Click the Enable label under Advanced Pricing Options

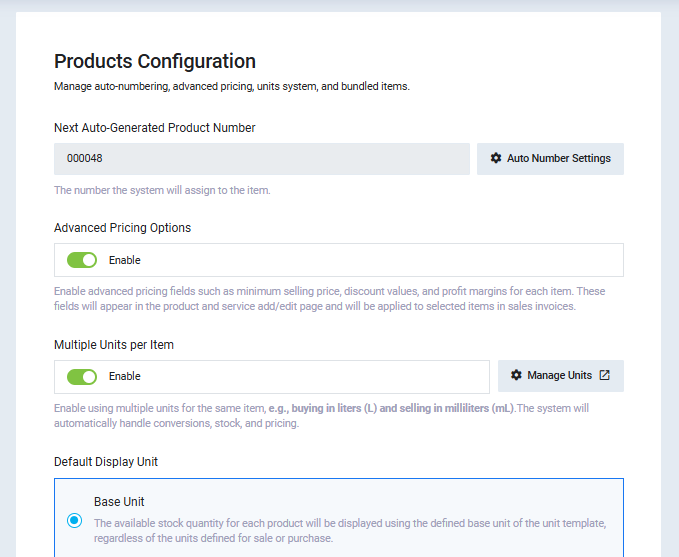pos(125,260)
